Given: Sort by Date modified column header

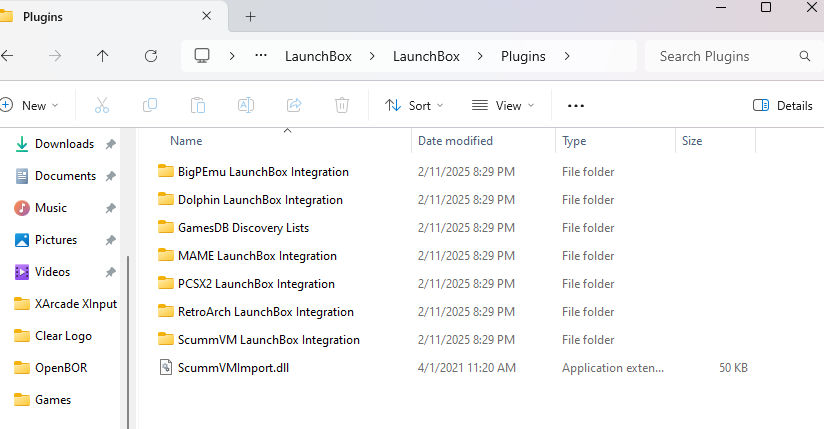Looking at the screenshot, I should (455, 141).
